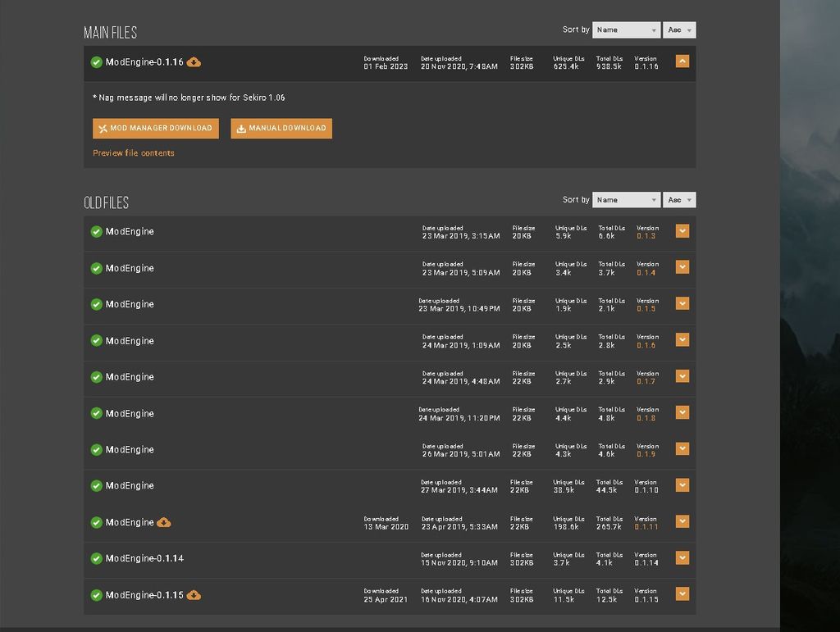Click green checkmark icon for ModEngine-0.1.14
This screenshot has width=840, height=632.
pos(96,559)
